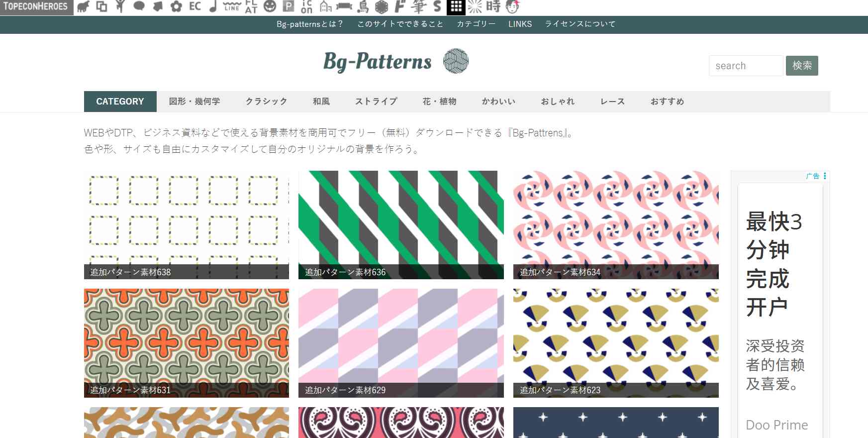
Task: Click the person with raised arms icon
Action: click(120, 6)
